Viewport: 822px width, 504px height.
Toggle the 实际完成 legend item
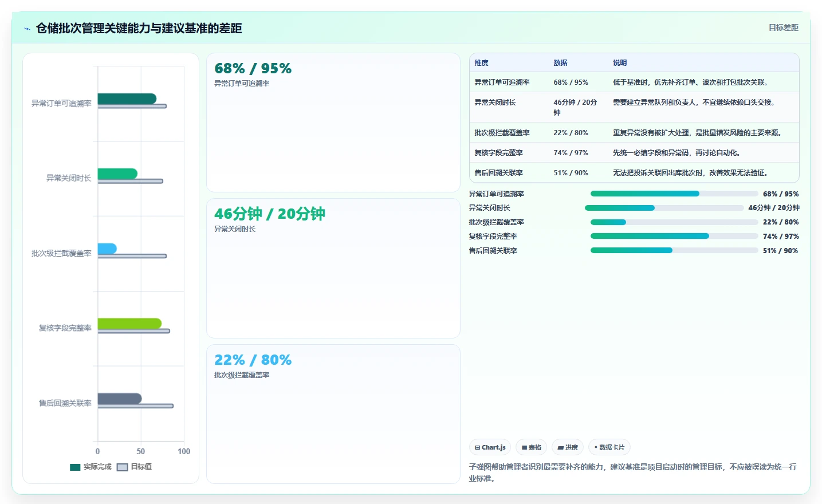(x=91, y=467)
